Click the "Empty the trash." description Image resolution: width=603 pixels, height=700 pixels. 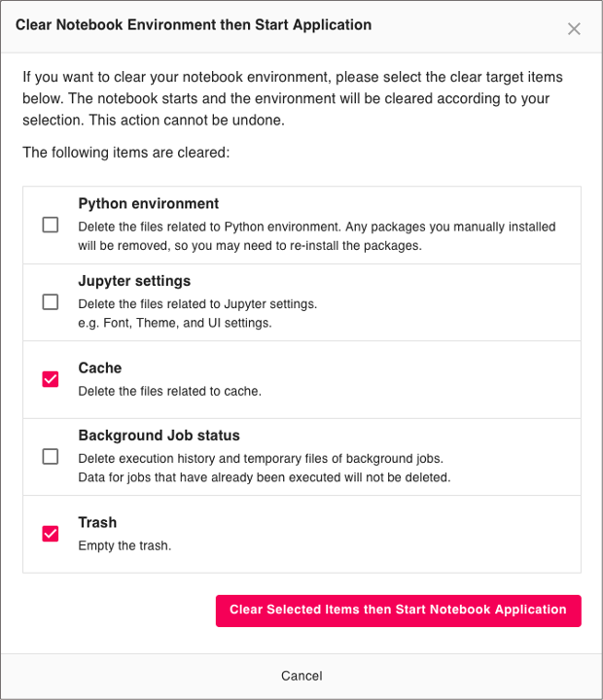tap(124, 545)
